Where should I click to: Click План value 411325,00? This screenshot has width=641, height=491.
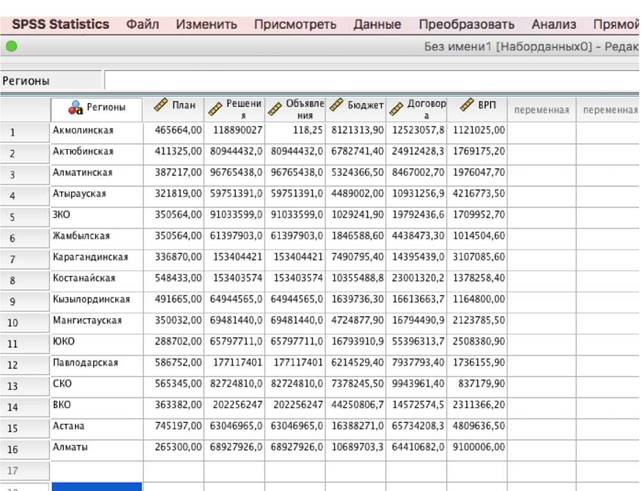[x=174, y=152]
